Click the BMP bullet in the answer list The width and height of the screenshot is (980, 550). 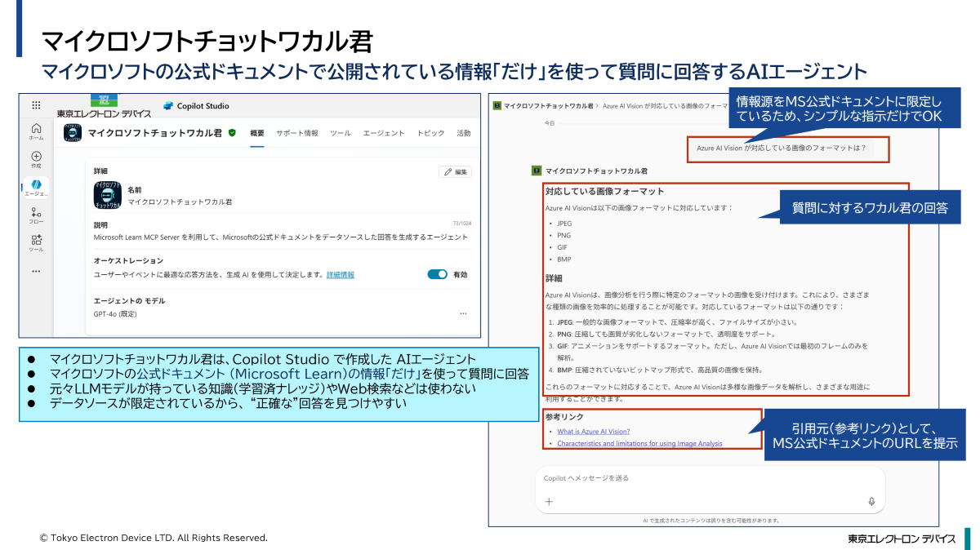tap(564, 259)
